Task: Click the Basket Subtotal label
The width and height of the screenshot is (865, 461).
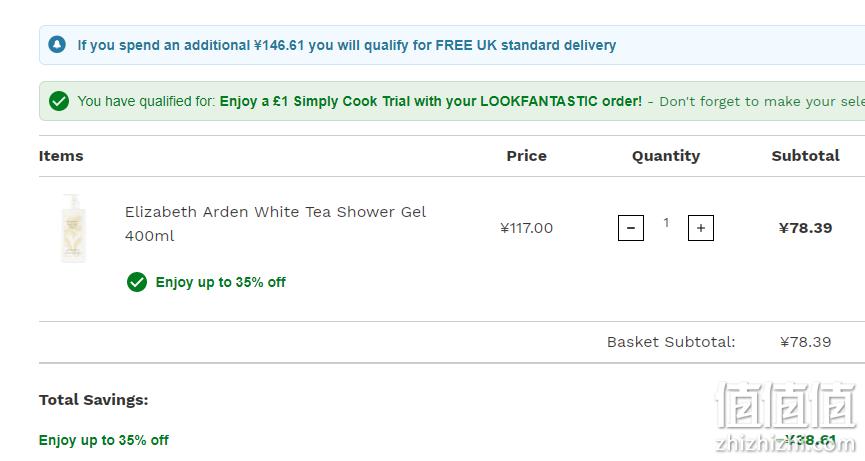Action: (671, 342)
